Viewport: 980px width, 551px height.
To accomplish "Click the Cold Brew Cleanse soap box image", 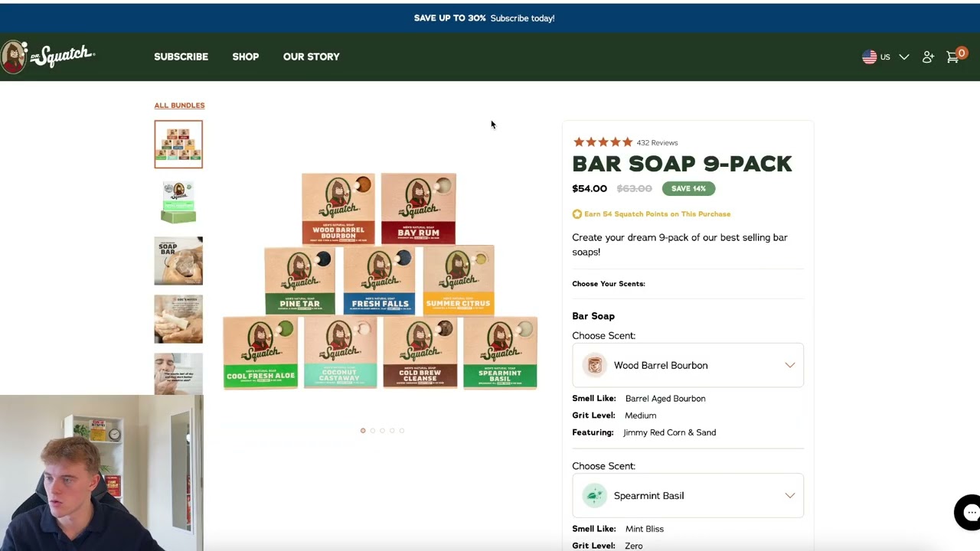I will (x=420, y=353).
